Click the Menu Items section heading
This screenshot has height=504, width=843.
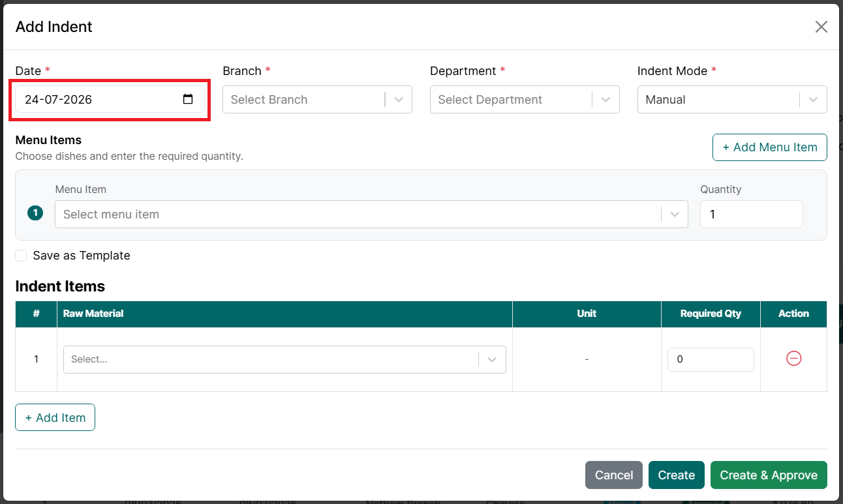pyautogui.click(x=48, y=140)
